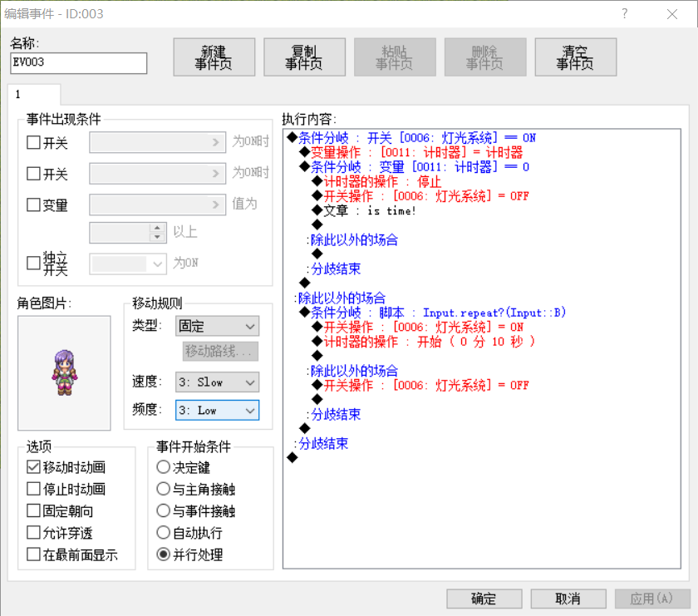Click the help question mark icon
This screenshot has width=698, height=616.
coord(625,14)
